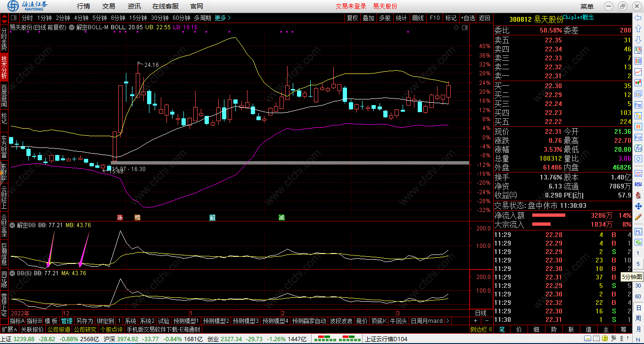
Task: Click the 公司报道 link
Action: pyautogui.click(x=59, y=329)
